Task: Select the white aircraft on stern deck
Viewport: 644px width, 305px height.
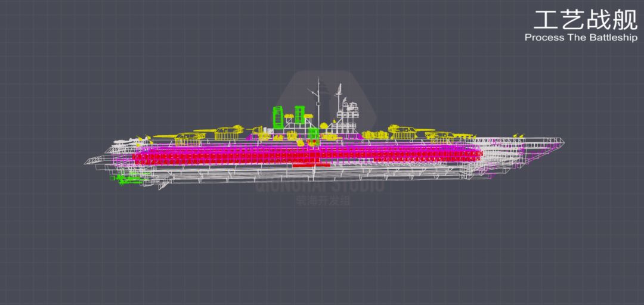Action: (123, 142)
